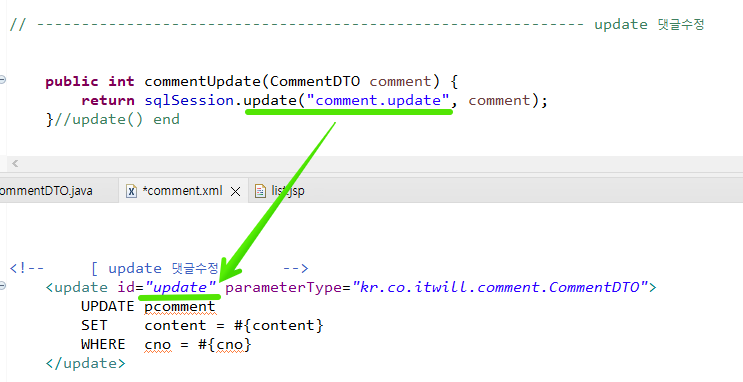Viewport: 743px width, 382px height.
Task: Click the XML file icon on comment.xml tab
Action: (x=131, y=191)
